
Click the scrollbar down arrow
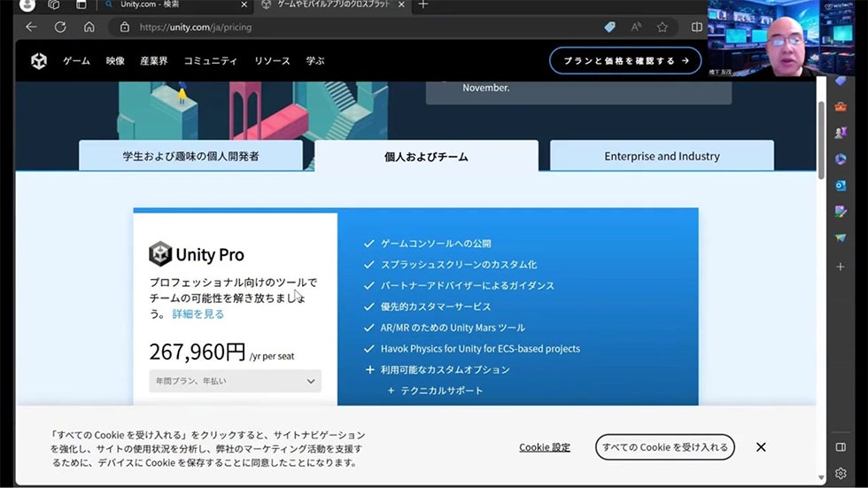[x=821, y=477]
